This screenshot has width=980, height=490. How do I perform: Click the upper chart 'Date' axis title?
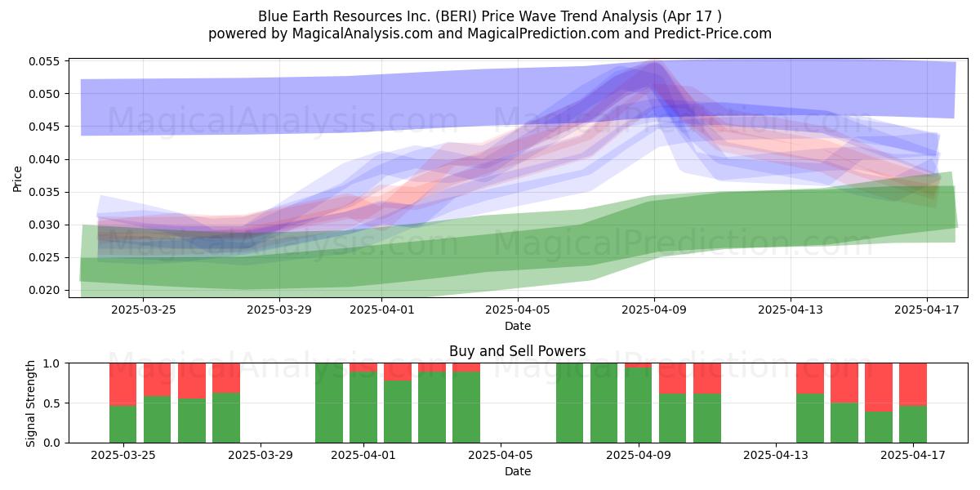pos(518,326)
